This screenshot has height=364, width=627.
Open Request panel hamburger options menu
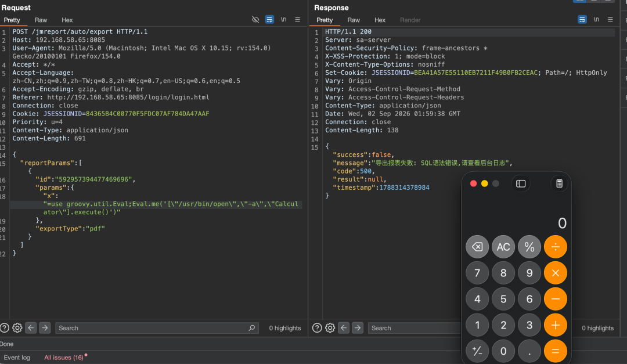click(x=297, y=20)
